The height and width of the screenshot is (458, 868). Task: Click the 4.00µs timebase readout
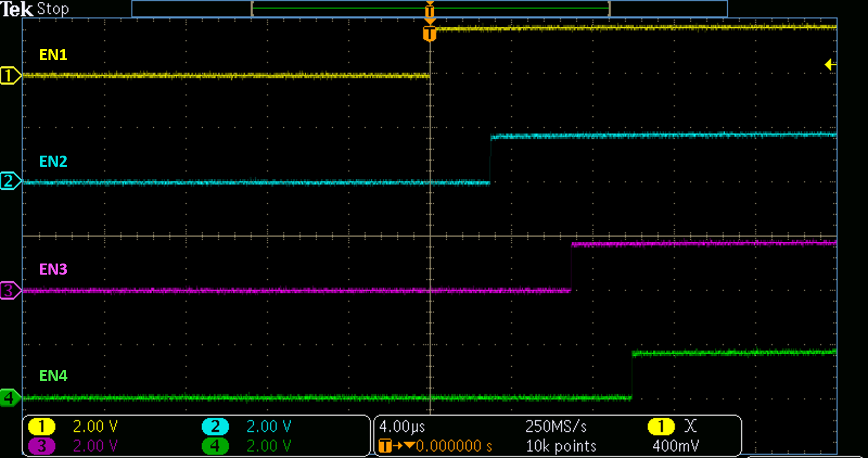tap(402, 426)
